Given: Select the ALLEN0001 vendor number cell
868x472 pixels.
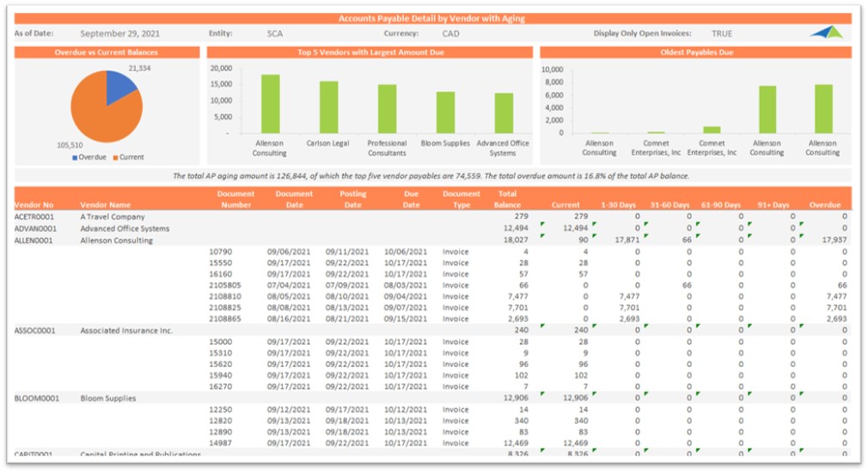Looking at the screenshot, I should click(34, 241).
